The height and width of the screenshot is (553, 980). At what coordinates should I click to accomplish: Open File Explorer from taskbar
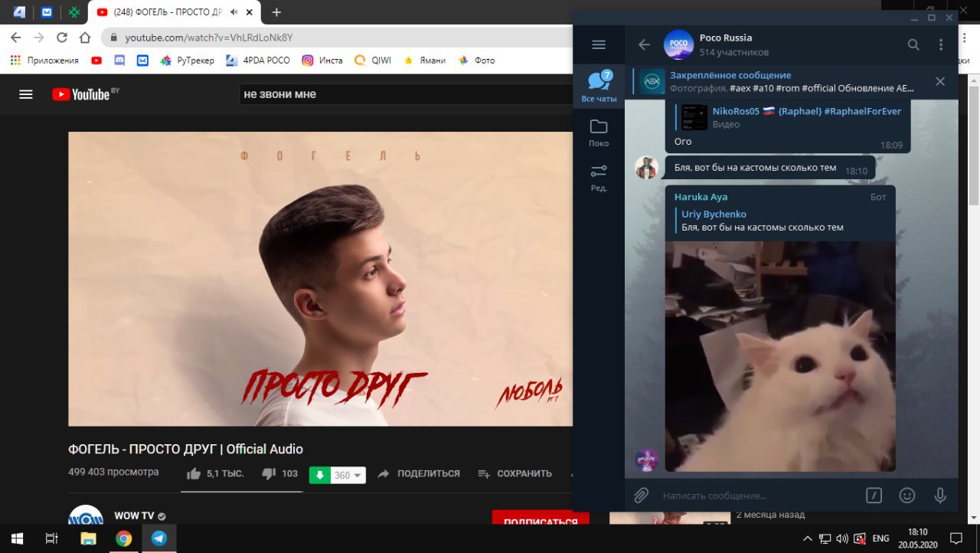(88, 538)
